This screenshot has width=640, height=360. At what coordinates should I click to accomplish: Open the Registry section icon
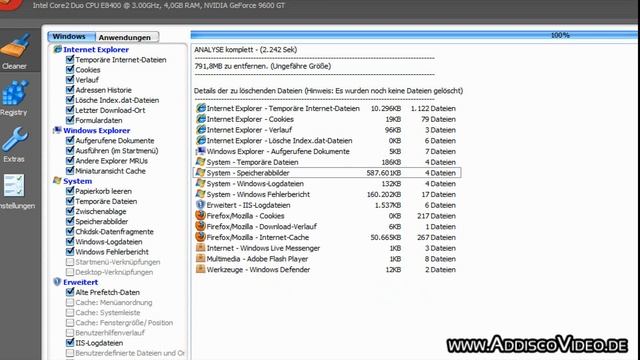click(15, 93)
